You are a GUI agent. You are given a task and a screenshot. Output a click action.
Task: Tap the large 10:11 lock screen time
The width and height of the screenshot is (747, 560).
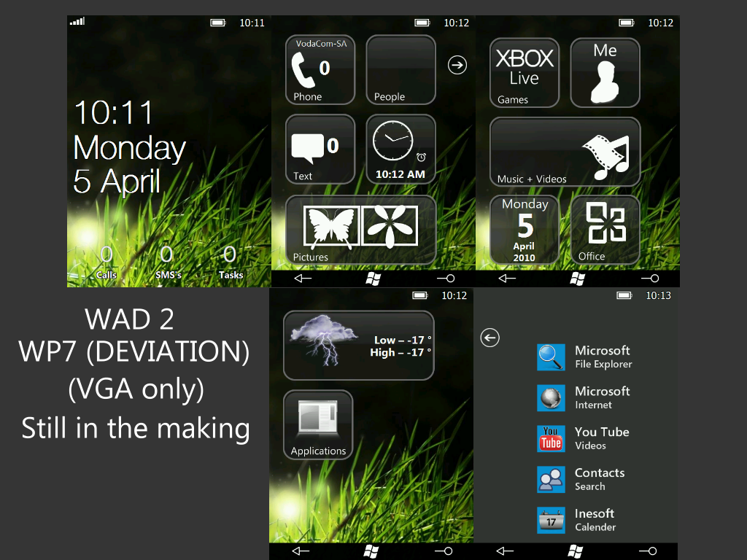[113, 113]
